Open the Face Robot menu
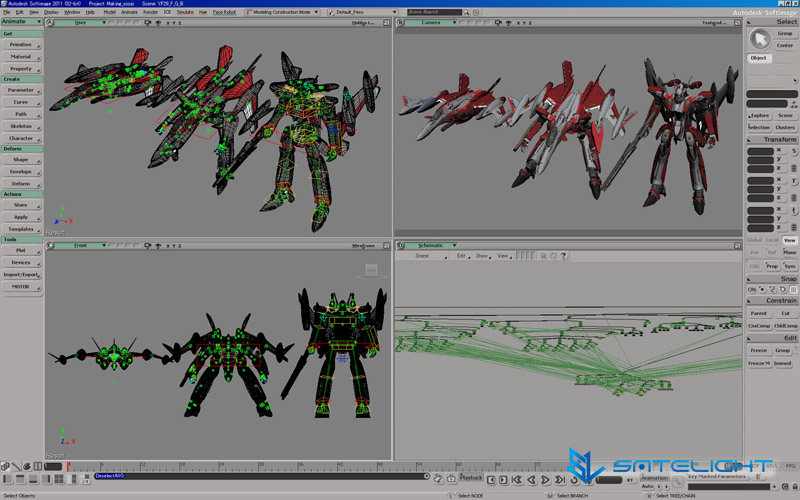The width and height of the screenshot is (800, 500). 224,12
